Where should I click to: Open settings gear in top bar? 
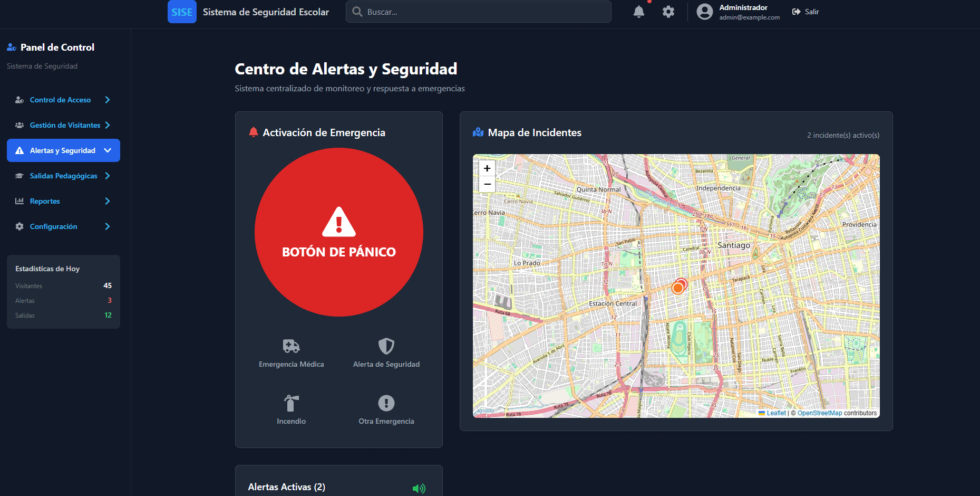(x=668, y=12)
